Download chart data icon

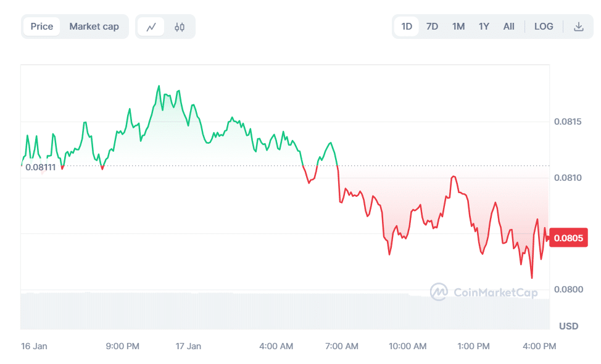click(579, 27)
